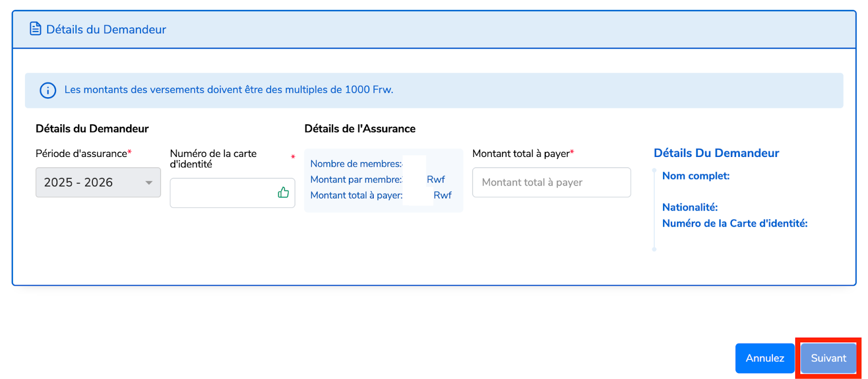Click the blue Détails Du Demandeur sidebar heading

(716, 153)
